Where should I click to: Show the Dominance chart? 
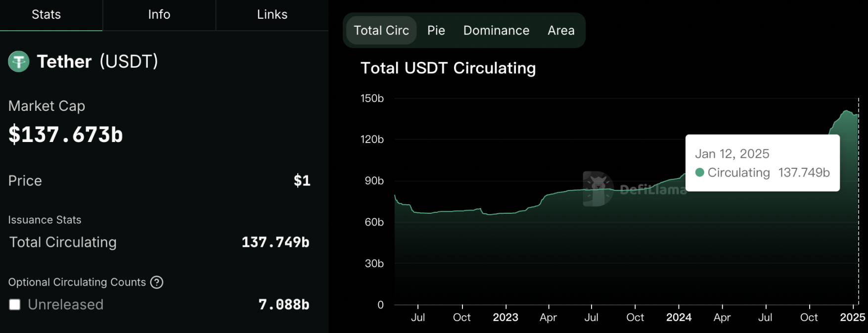(x=496, y=30)
